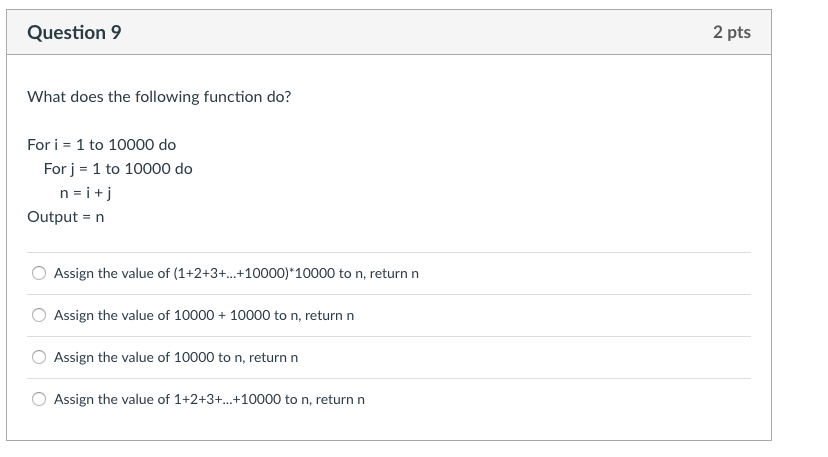828x457 pixels.
Task: Pick the radio button for 'value of 10000 to n'
Action: 39,357
